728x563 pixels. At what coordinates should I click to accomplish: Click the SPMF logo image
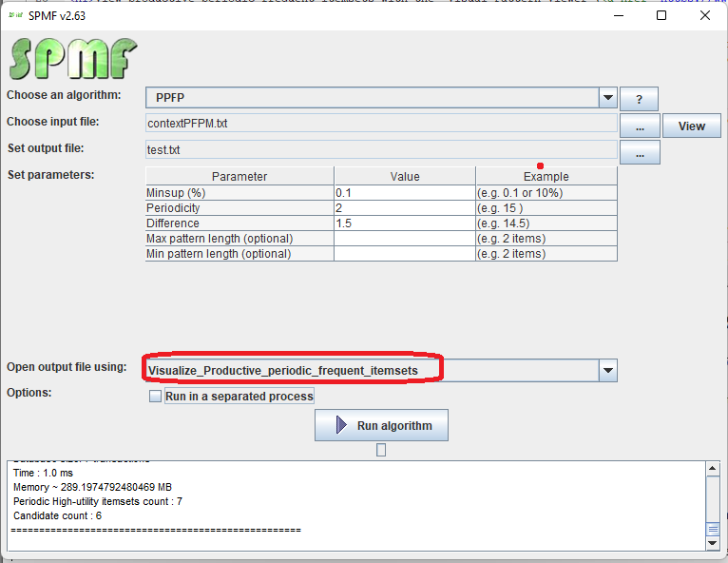click(x=72, y=58)
